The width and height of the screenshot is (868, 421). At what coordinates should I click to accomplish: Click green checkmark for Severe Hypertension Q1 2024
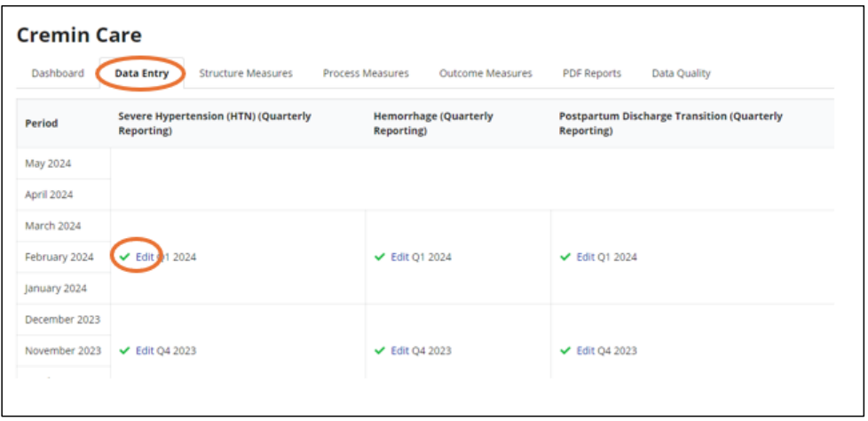[124, 258]
